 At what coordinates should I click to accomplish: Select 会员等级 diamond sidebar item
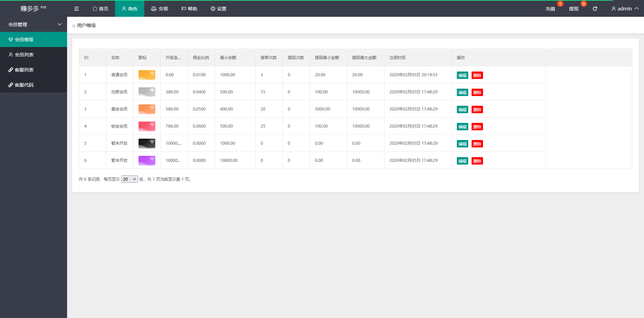point(24,40)
